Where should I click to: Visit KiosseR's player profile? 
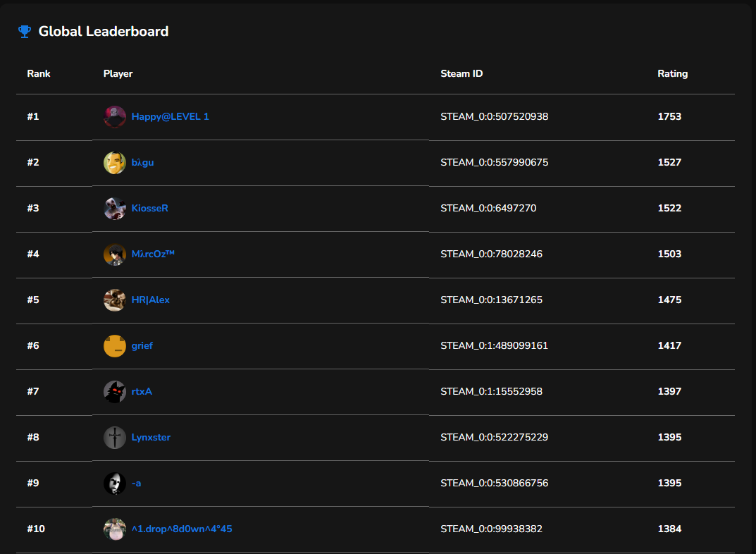coord(148,208)
